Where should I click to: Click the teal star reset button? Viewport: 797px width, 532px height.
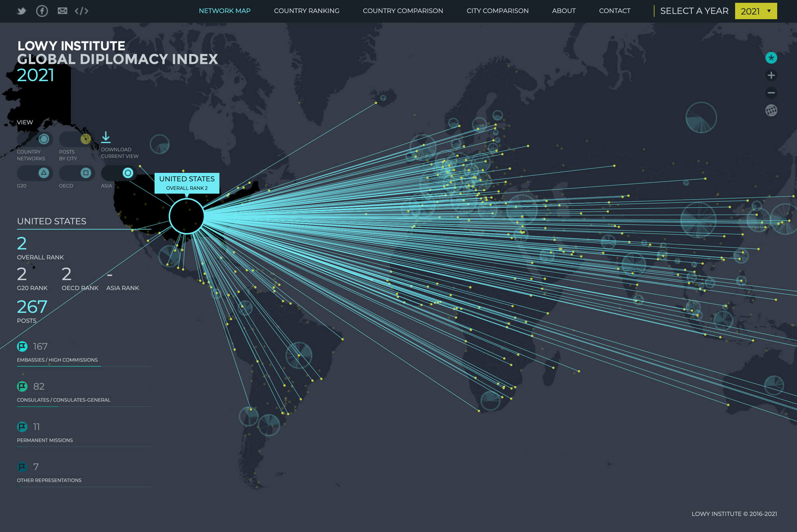(x=771, y=58)
